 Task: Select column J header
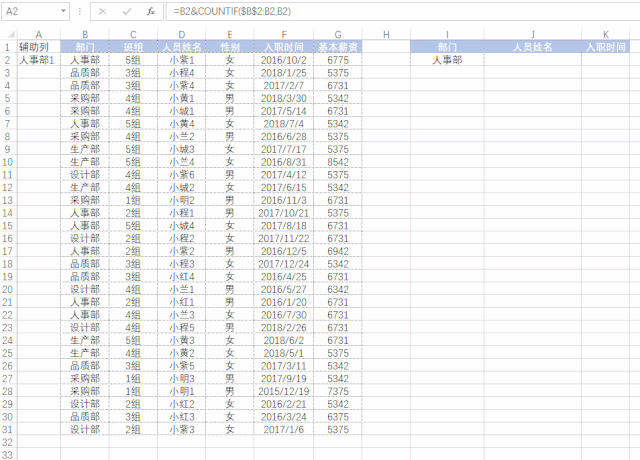(x=533, y=35)
